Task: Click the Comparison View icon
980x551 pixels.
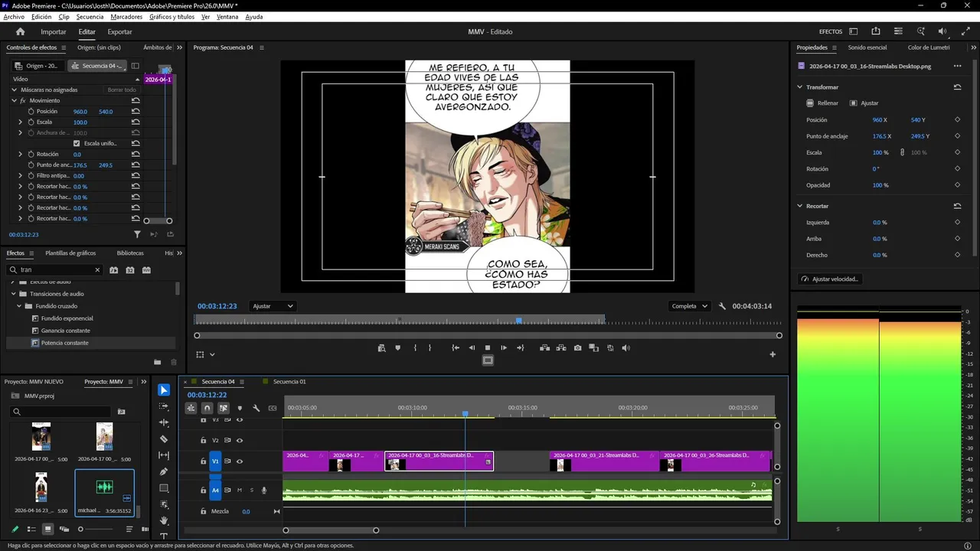Action: [594, 348]
